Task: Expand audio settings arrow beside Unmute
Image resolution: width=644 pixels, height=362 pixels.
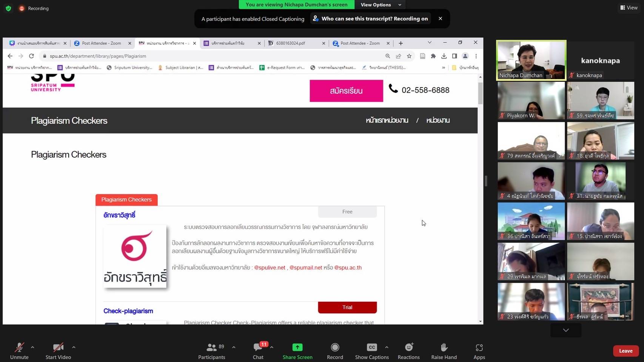Action: point(32,347)
